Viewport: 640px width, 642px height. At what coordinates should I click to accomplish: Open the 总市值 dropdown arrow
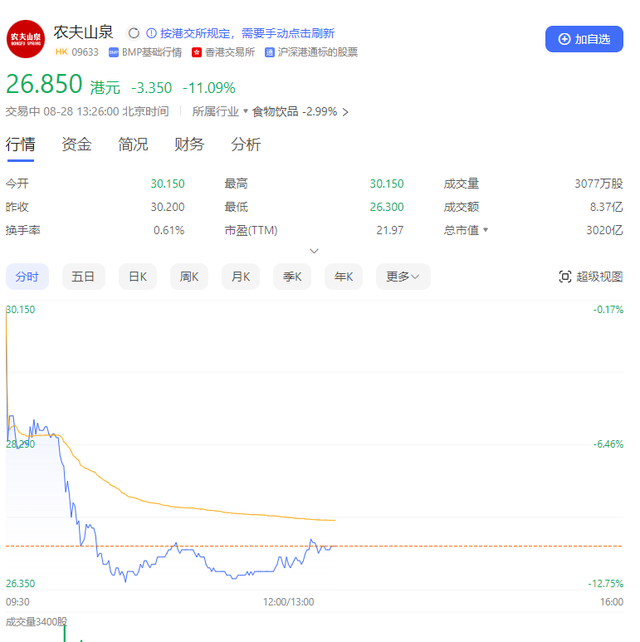(x=486, y=230)
